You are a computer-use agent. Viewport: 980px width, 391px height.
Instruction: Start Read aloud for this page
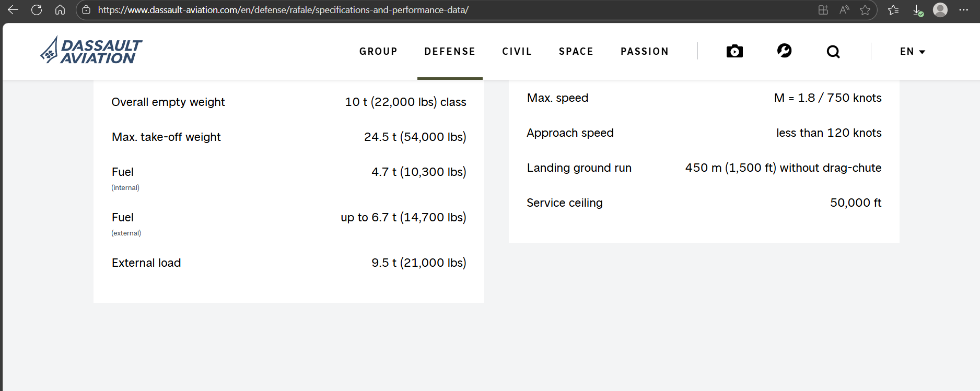pos(844,10)
